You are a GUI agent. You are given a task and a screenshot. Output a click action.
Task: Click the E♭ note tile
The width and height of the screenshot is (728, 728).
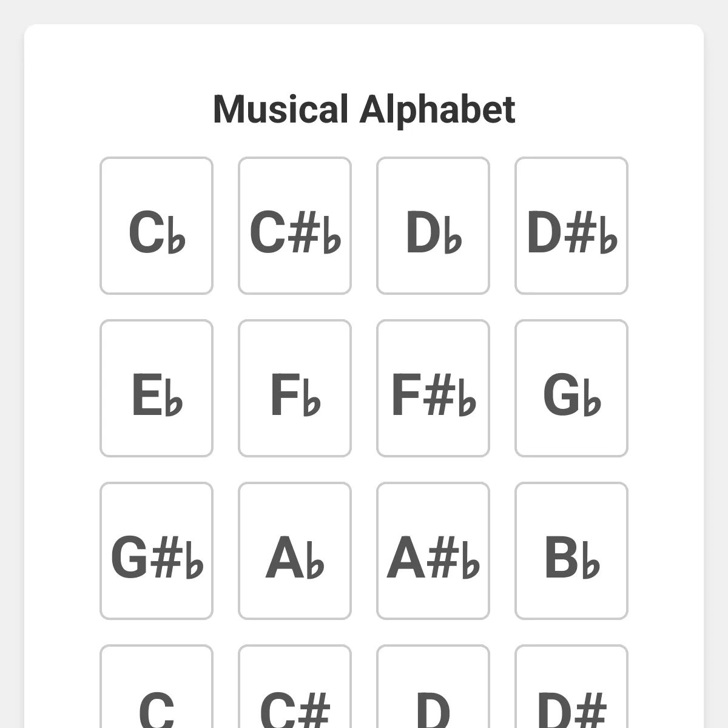point(157,388)
